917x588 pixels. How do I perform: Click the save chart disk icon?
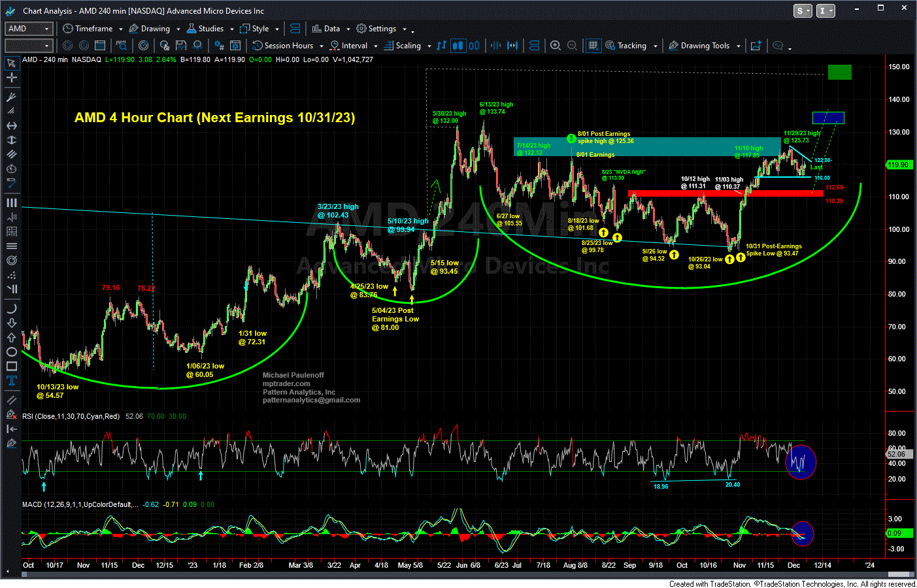181,46
